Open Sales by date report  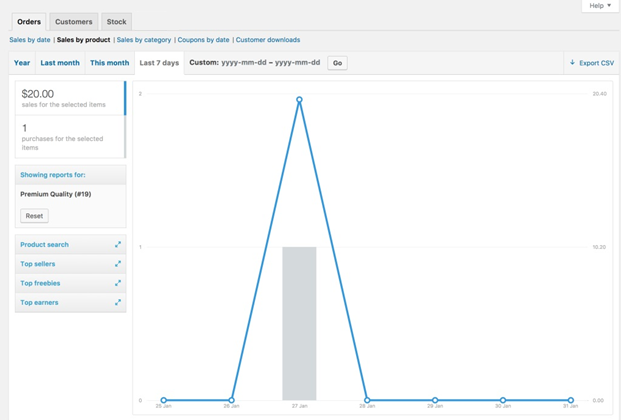(30, 40)
